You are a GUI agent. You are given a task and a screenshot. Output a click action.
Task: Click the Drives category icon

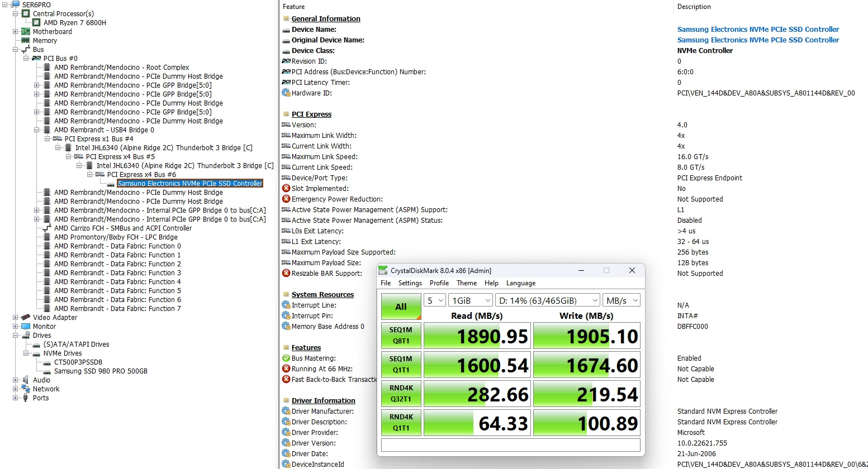[x=26, y=335]
